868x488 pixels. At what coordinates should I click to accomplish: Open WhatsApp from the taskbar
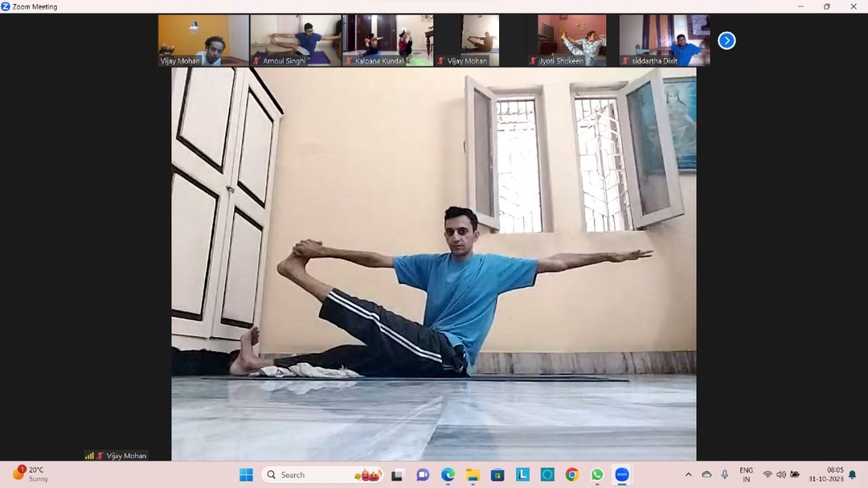coord(596,474)
